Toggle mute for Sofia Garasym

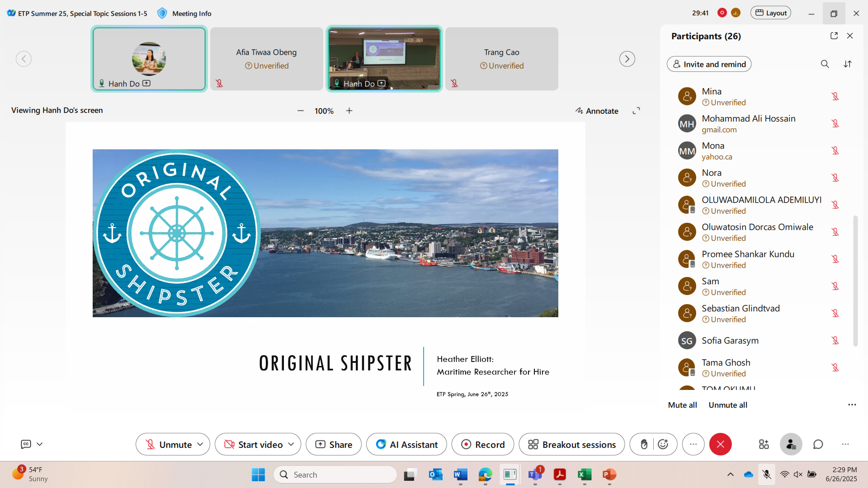coord(835,340)
